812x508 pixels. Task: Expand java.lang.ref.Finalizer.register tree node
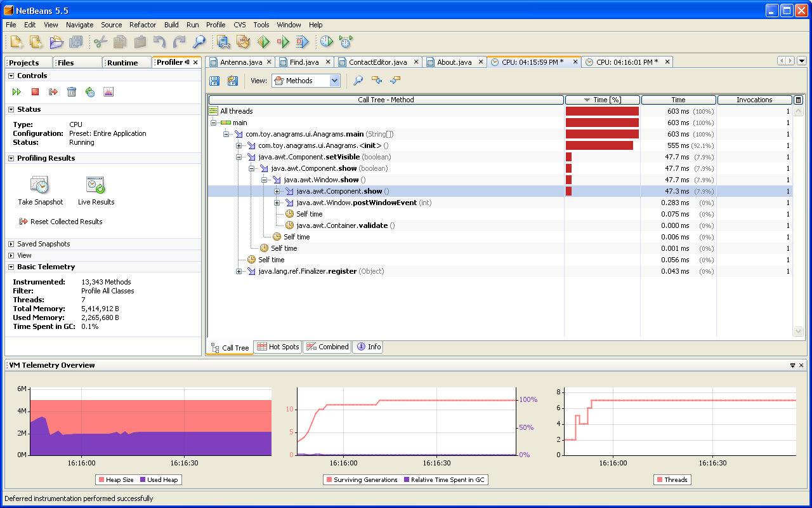click(239, 271)
